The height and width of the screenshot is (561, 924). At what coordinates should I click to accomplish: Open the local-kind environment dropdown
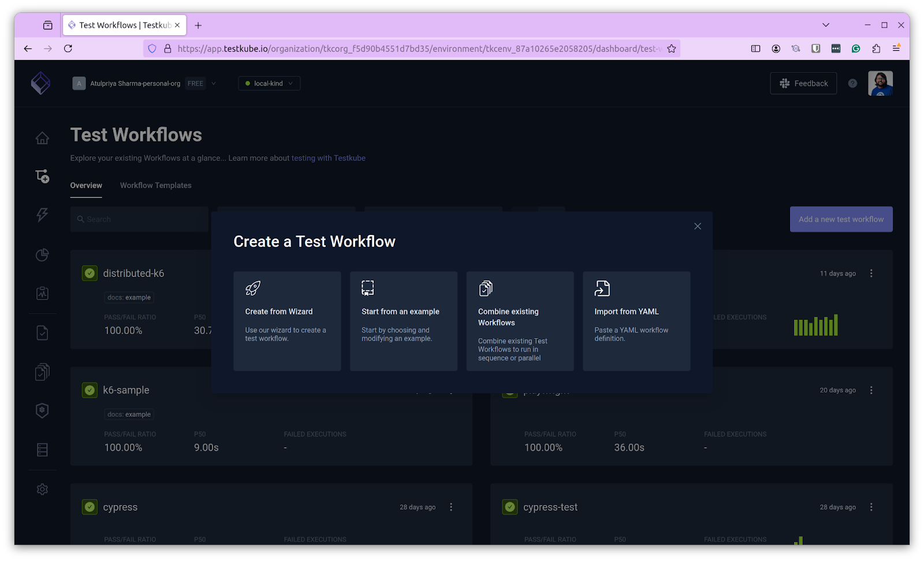269,83
